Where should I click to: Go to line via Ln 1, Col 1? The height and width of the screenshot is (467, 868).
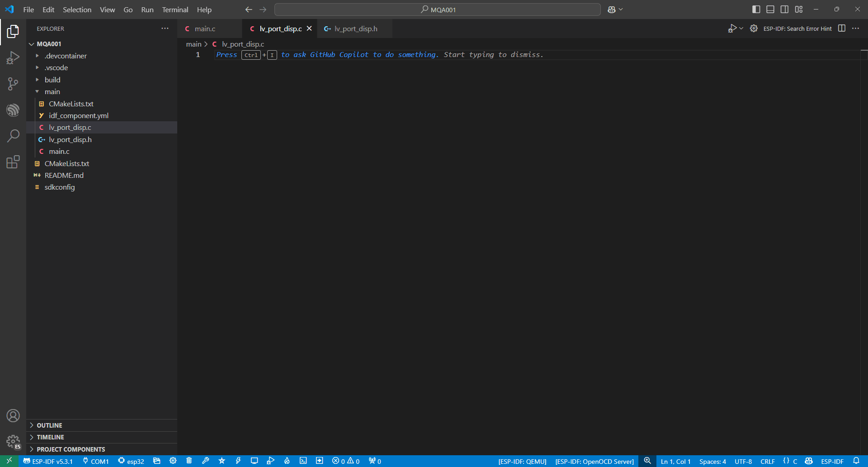pos(675,461)
